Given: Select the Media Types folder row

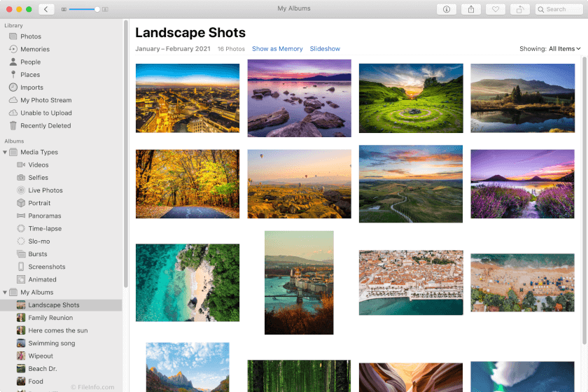Looking at the screenshot, I should (x=61, y=152).
